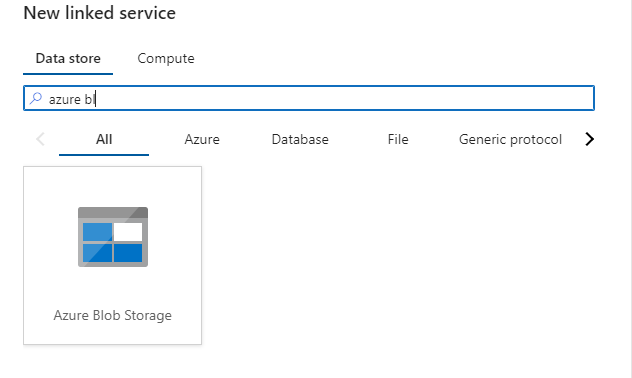
Task: Filter by the File category
Action: 398,139
